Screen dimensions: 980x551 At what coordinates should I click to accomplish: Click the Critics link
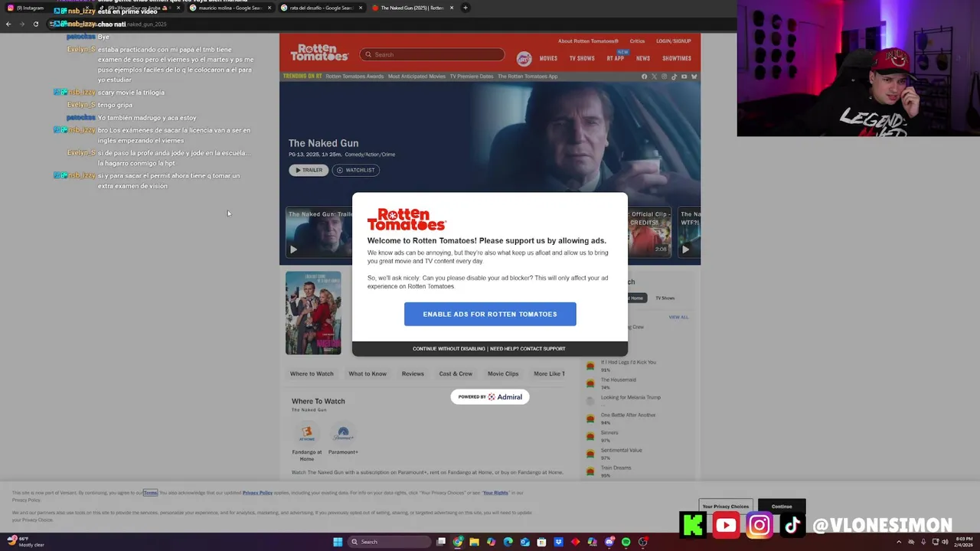637,41
